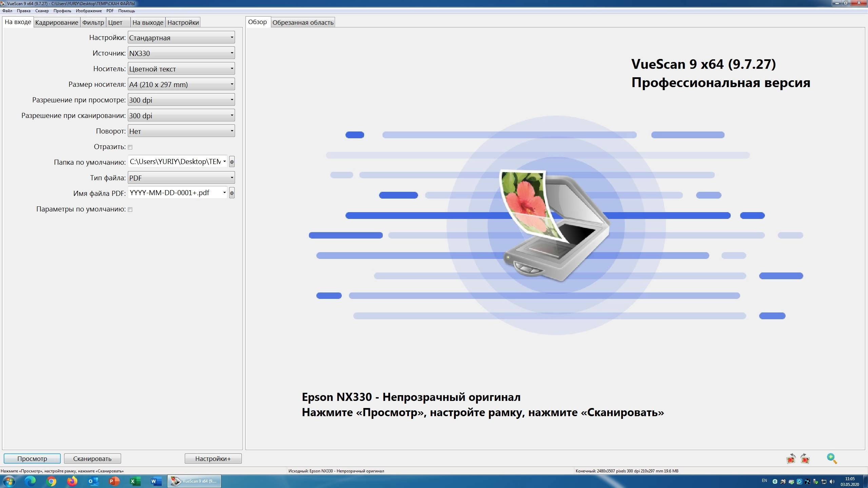The height and width of the screenshot is (488, 868).
Task: Open the Сканер menu
Action: (42, 11)
